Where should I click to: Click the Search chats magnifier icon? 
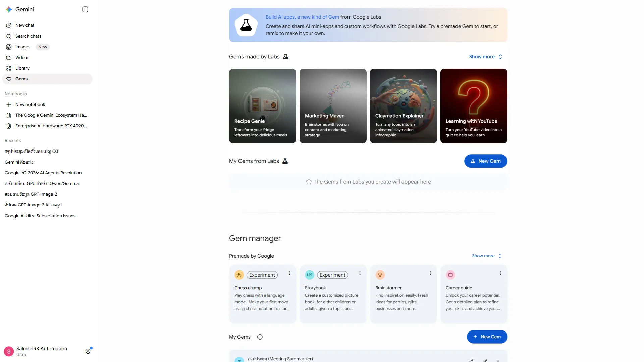point(9,36)
